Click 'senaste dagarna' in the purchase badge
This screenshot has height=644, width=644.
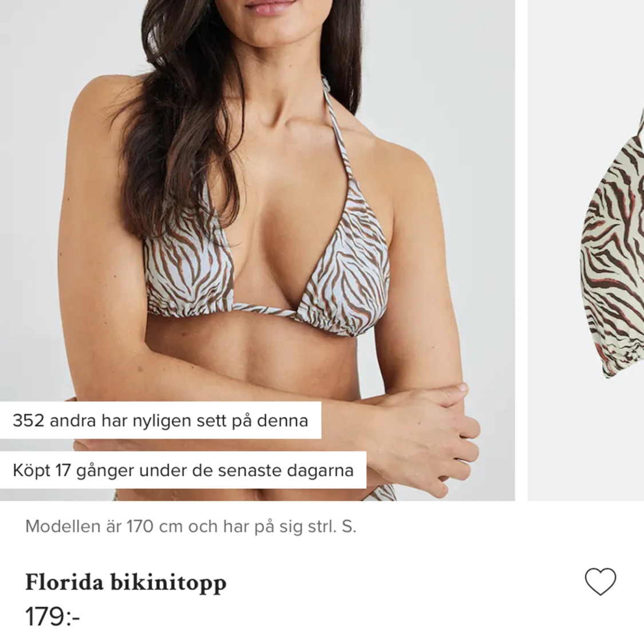pyautogui.click(x=286, y=471)
